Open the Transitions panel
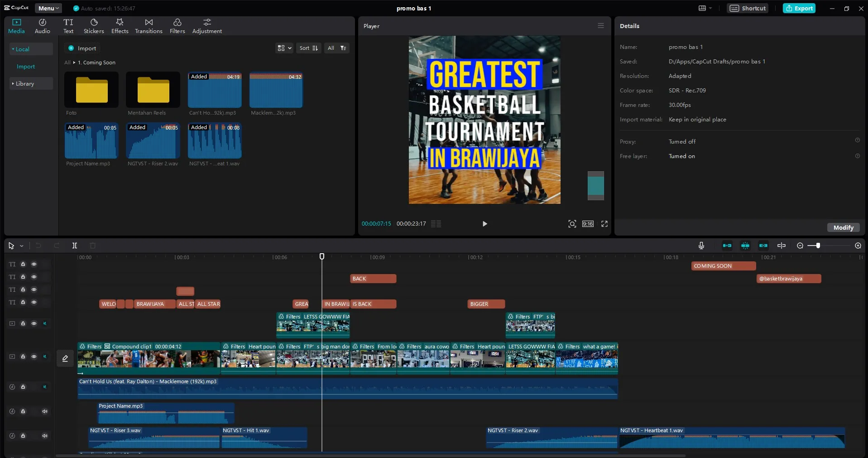868x458 pixels. click(149, 26)
